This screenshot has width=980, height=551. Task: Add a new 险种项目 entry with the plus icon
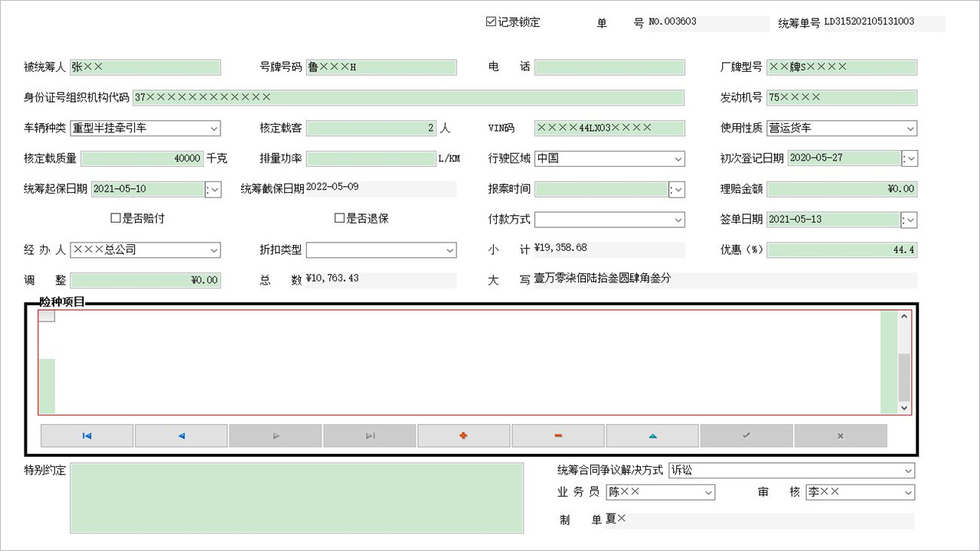(x=463, y=435)
